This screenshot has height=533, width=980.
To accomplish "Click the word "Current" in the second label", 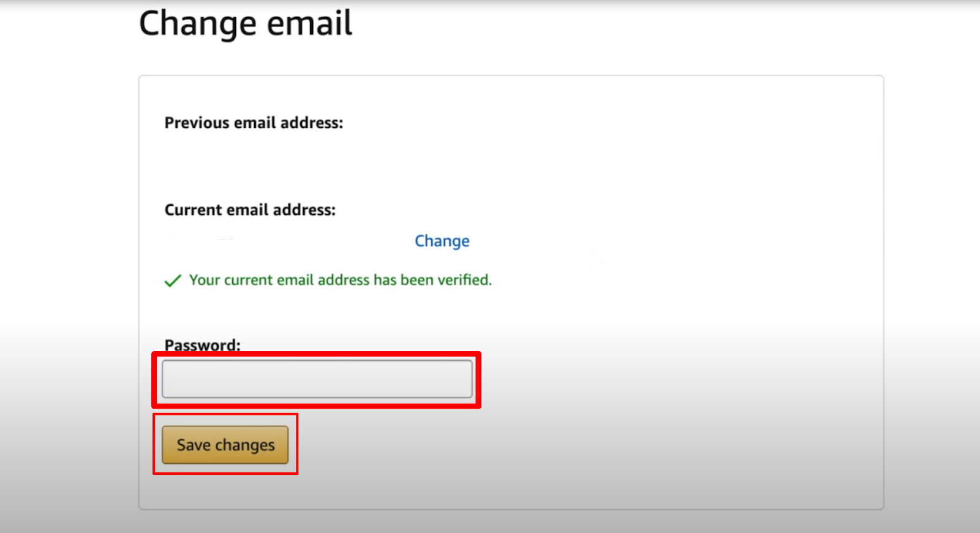I will (x=193, y=210).
